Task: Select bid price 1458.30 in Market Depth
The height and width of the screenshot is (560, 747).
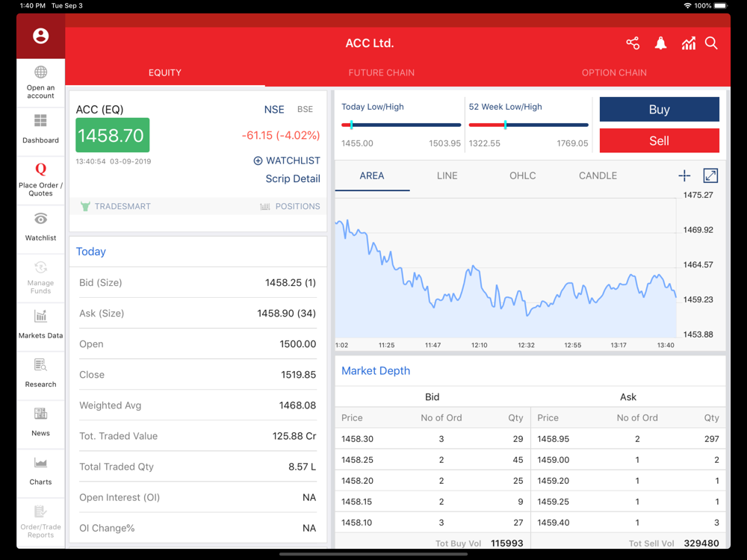Action: tap(357, 439)
